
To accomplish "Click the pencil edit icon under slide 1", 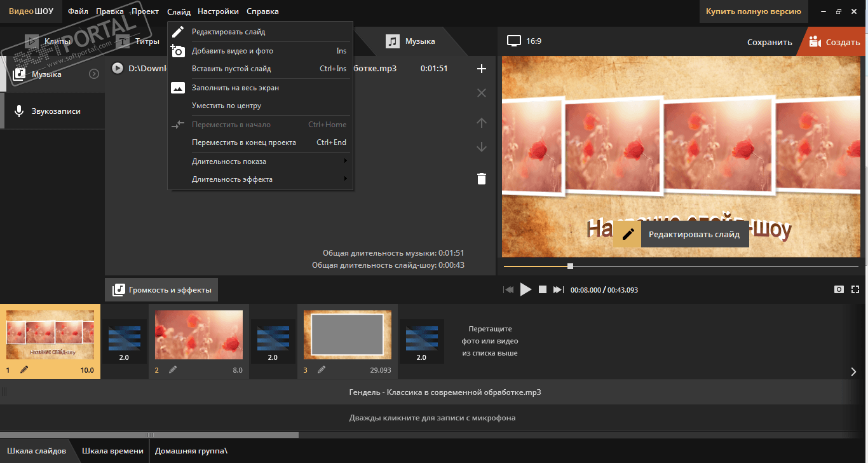I will pos(24,370).
